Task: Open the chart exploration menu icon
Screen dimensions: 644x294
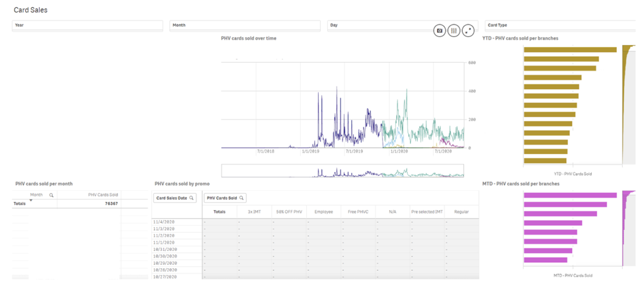Action: click(x=454, y=30)
